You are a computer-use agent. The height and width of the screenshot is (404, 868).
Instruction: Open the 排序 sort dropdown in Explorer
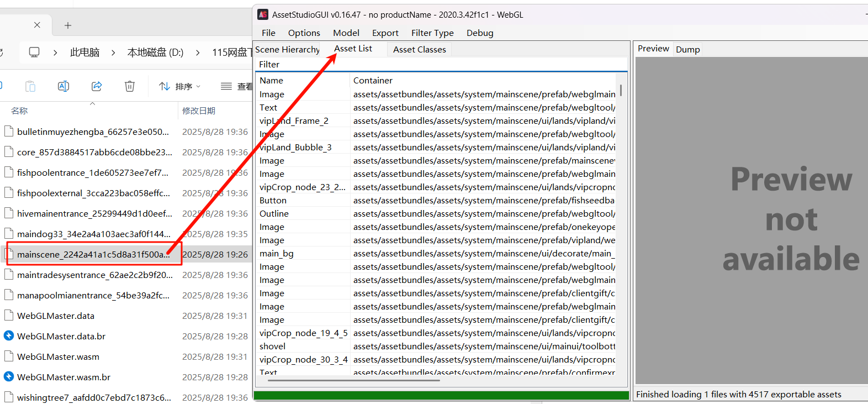180,86
